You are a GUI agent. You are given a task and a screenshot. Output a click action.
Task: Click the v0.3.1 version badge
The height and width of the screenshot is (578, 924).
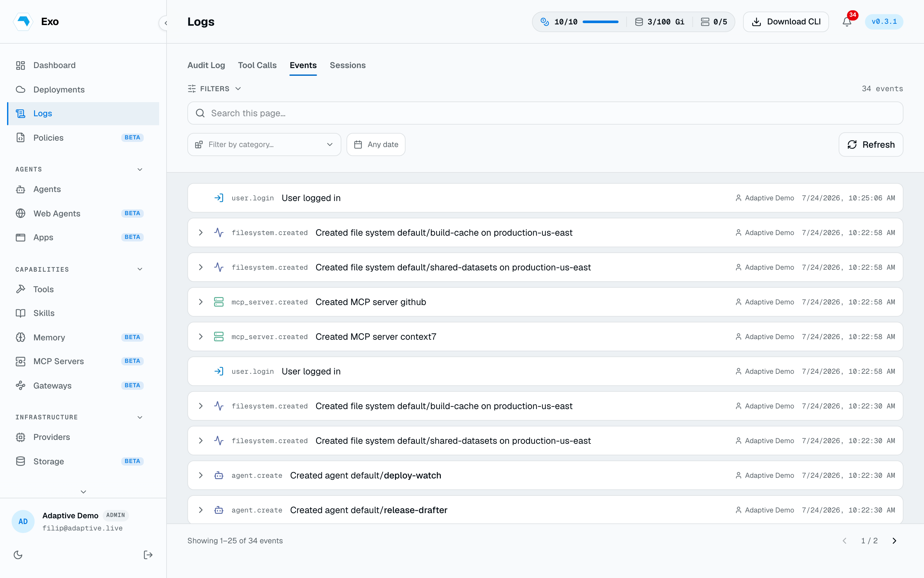[884, 22]
